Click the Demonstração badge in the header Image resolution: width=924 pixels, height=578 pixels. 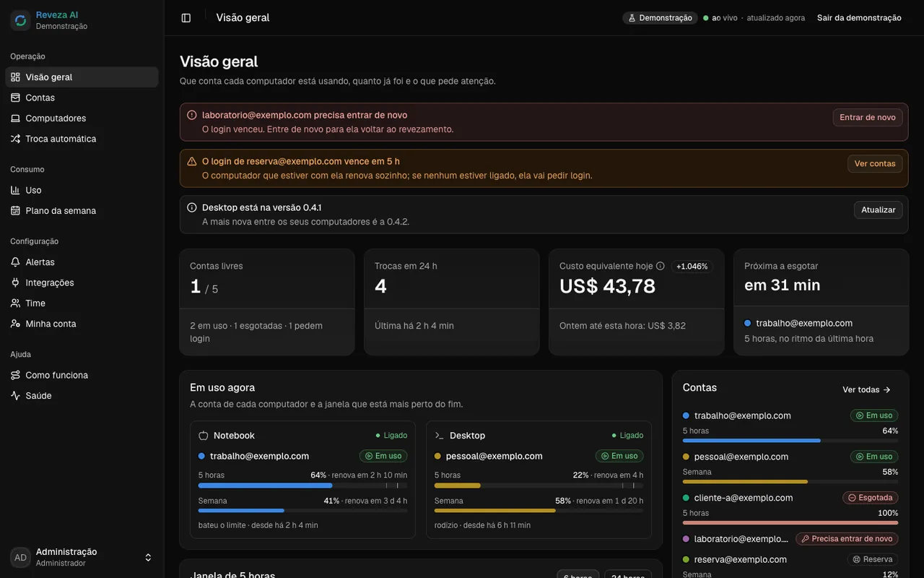660,18
